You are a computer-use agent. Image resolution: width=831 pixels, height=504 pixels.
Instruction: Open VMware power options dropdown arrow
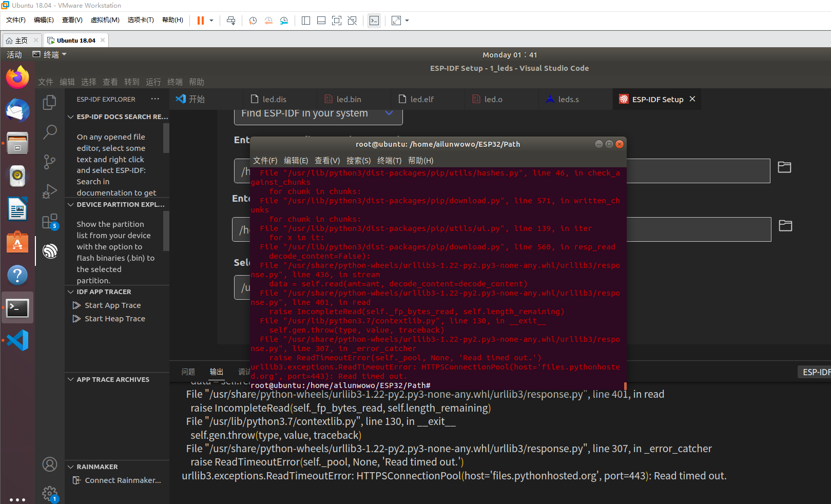click(211, 21)
